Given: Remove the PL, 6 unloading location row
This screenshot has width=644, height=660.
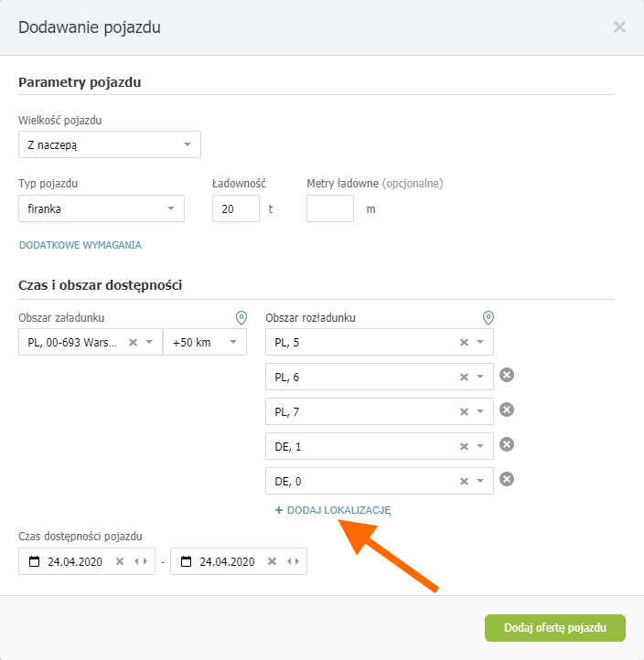Looking at the screenshot, I should pyautogui.click(x=507, y=375).
